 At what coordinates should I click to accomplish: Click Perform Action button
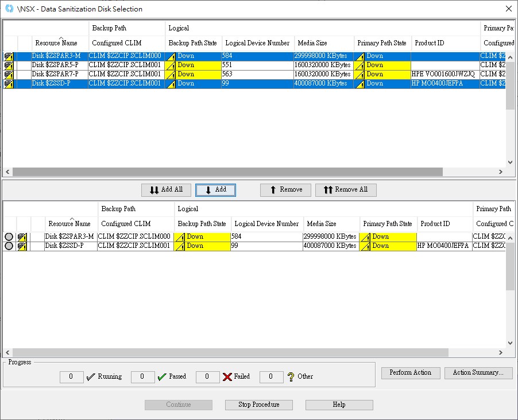click(x=411, y=373)
